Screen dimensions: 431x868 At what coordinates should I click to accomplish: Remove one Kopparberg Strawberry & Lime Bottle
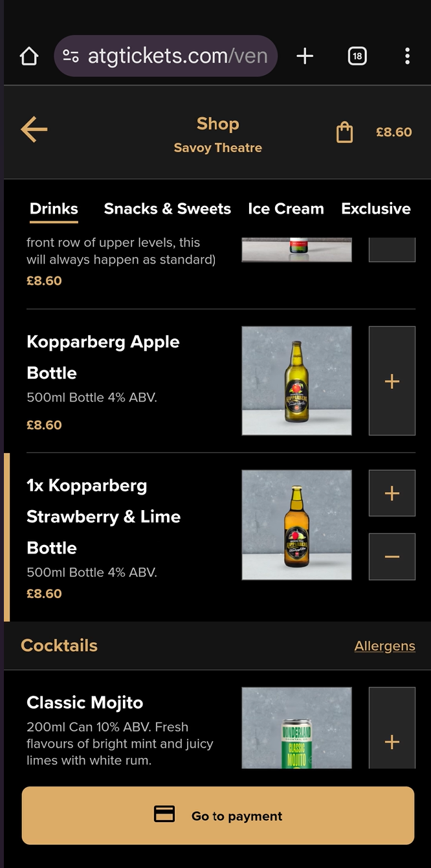[392, 557]
